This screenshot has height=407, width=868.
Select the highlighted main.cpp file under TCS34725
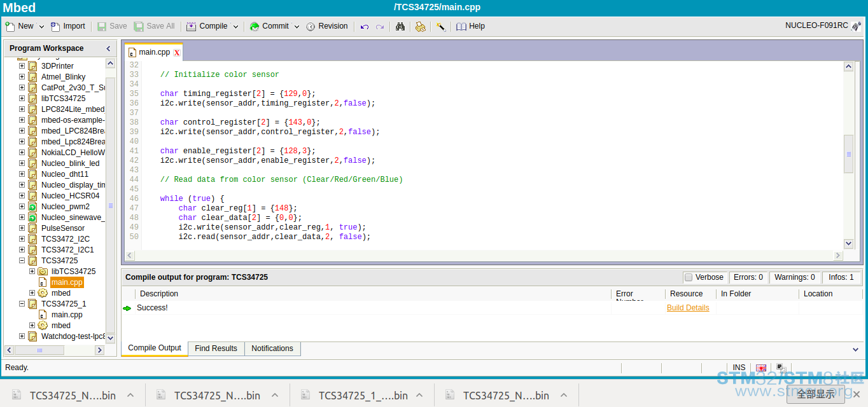(x=67, y=282)
